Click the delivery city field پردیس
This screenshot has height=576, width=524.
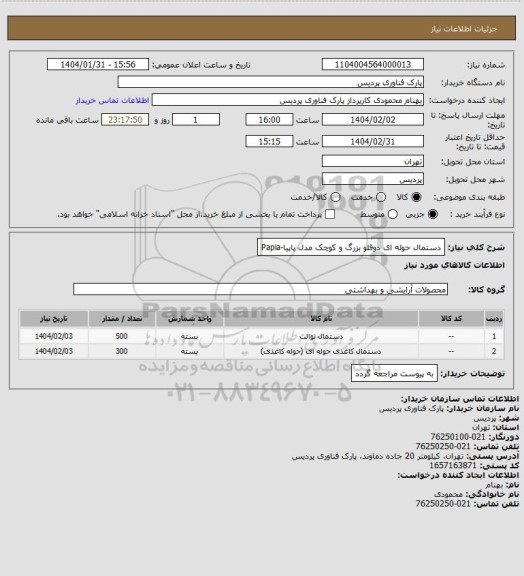point(373,179)
